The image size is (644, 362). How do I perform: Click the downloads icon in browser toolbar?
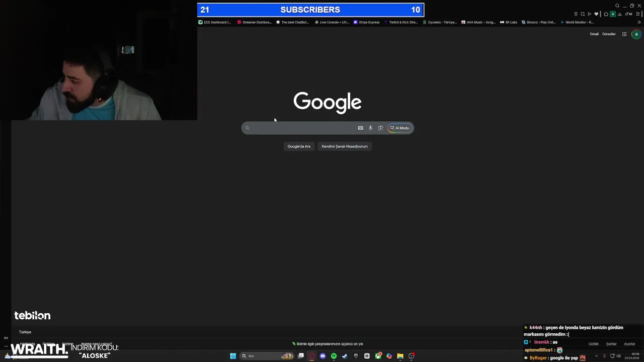[619, 14]
